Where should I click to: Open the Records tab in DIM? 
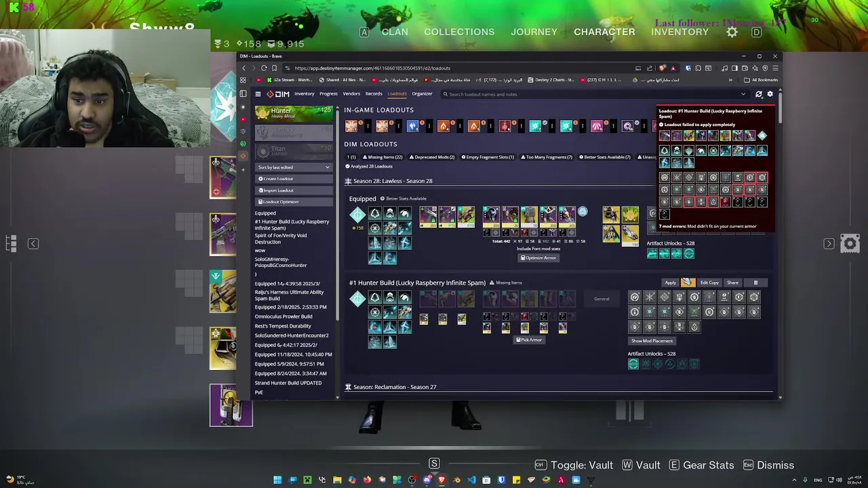coord(374,94)
